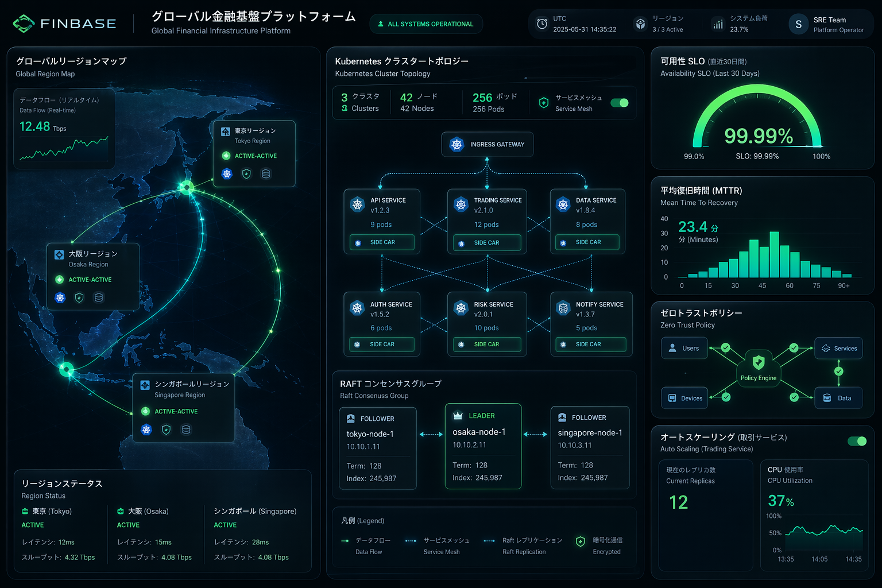Open the Services node in Zero Trust Policy
Viewport: 882px width, 588px height.
pos(839,348)
